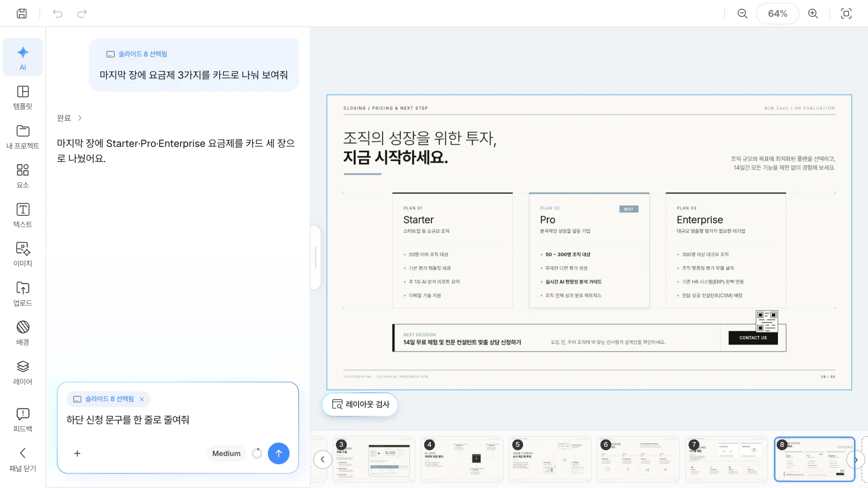The width and height of the screenshot is (868, 488).
Task: Select slide 6 thumbnail
Action: [x=638, y=459]
